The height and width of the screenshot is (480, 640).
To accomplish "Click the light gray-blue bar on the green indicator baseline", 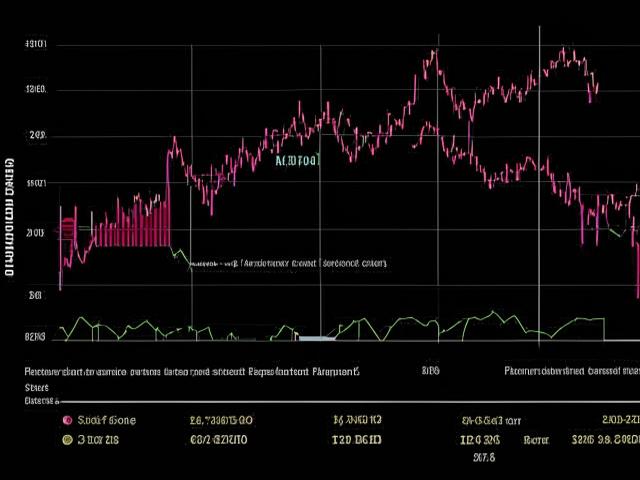I will click(317, 338).
